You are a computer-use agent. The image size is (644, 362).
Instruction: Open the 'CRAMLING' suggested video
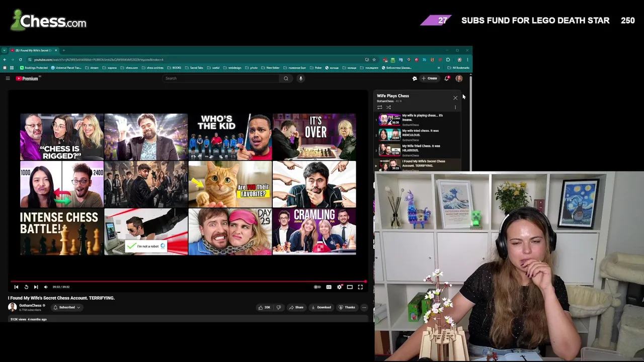pyautogui.click(x=314, y=232)
